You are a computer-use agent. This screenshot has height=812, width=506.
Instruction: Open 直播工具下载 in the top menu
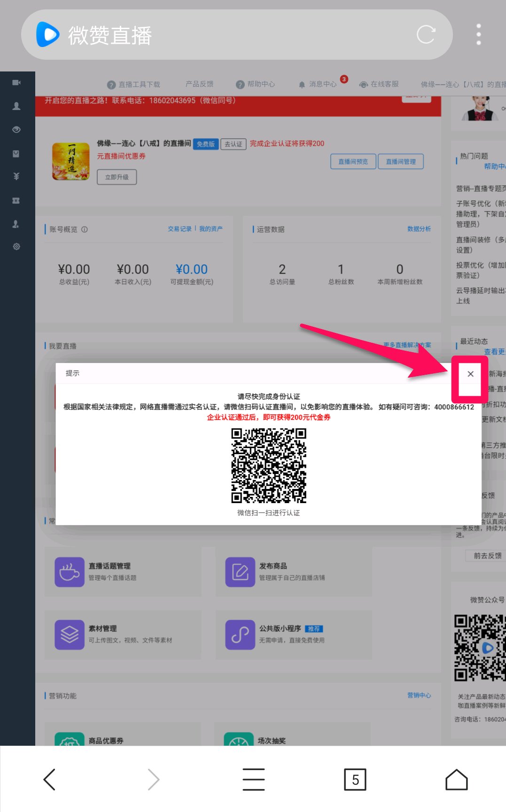(134, 85)
